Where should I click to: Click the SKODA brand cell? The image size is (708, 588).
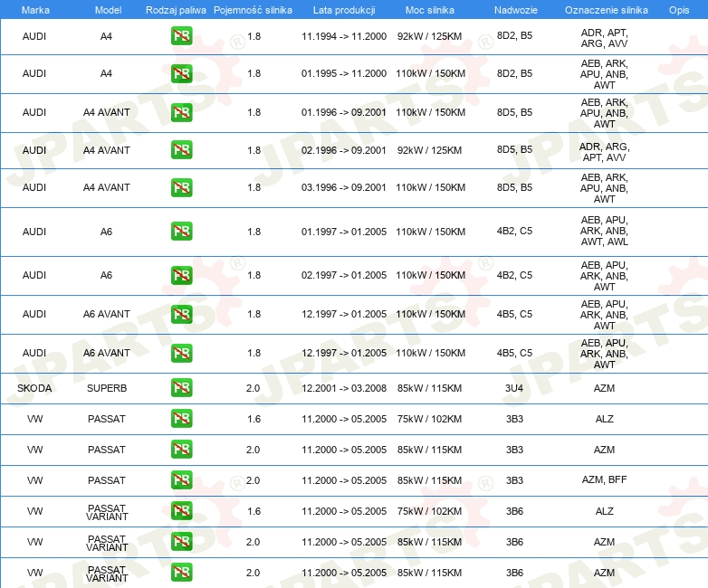(34, 388)
